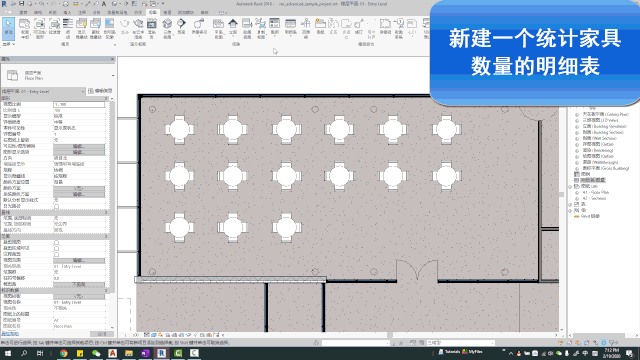Toggle Thin Lines in the ribbon
This screenshot has height=360, width=640.
[68, 28]
